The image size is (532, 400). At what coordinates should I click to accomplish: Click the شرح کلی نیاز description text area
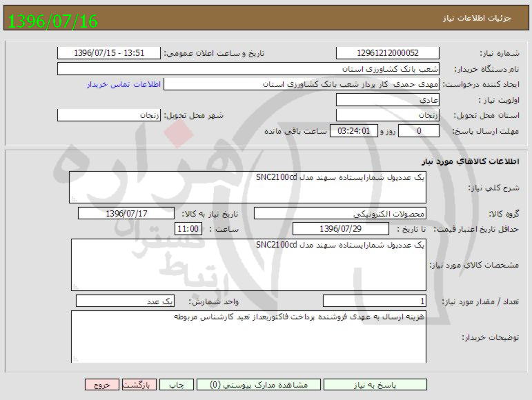tap(248, 188)
